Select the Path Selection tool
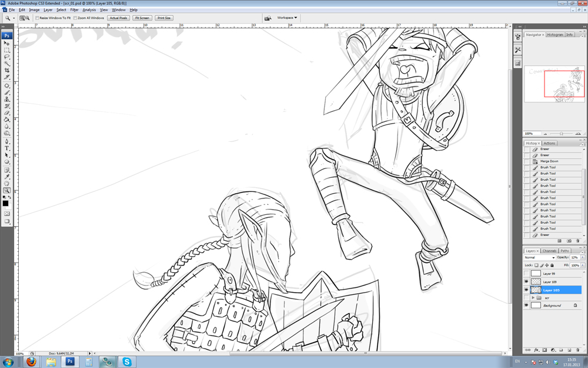This screenshot has height=368, width=588. click(6, 155)
